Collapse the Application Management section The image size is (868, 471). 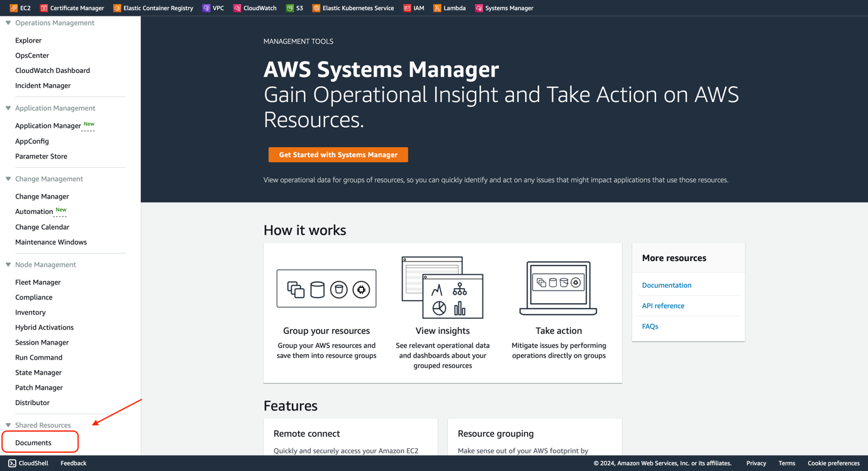pyautogui.click(x=8, y=108)
